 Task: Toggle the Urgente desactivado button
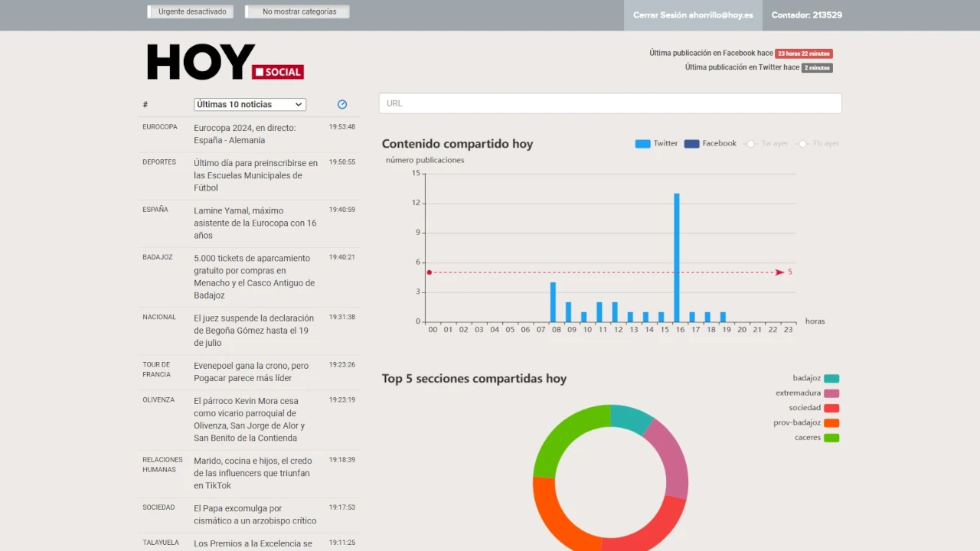[x=192, y=11]
